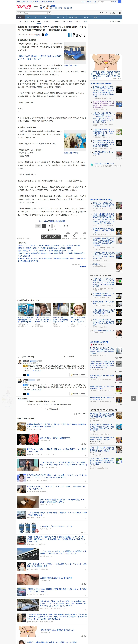Expand 伊原薫's comment with もっと見る

click(37, 390)
